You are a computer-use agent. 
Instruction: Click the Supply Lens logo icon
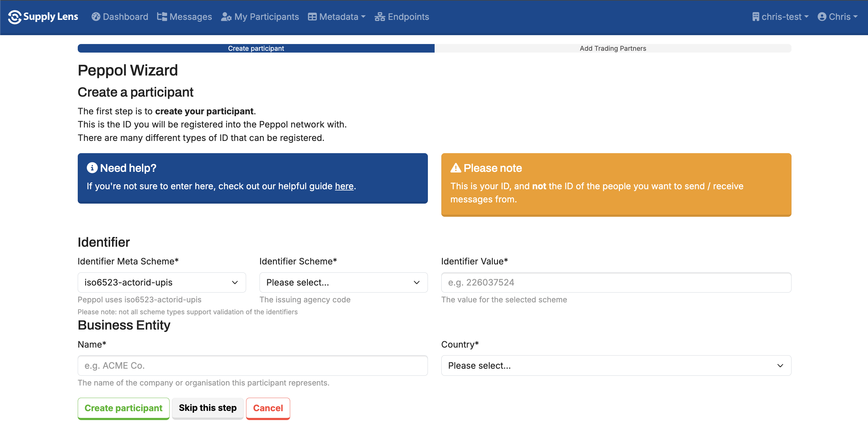click(14, 17)
